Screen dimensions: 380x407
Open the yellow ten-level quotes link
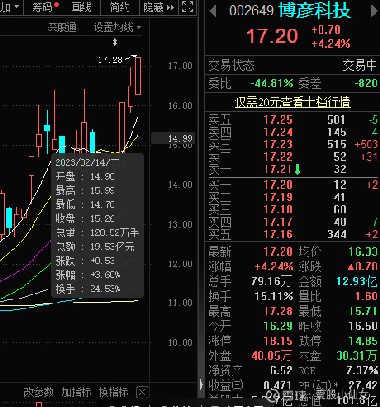293,102
